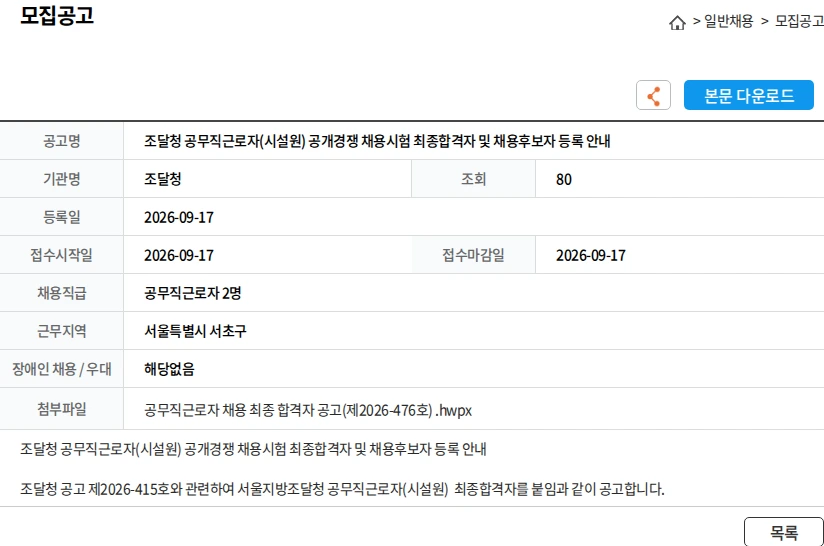
Task: Click the 첨부파일 row label
Action: (61, 409)
